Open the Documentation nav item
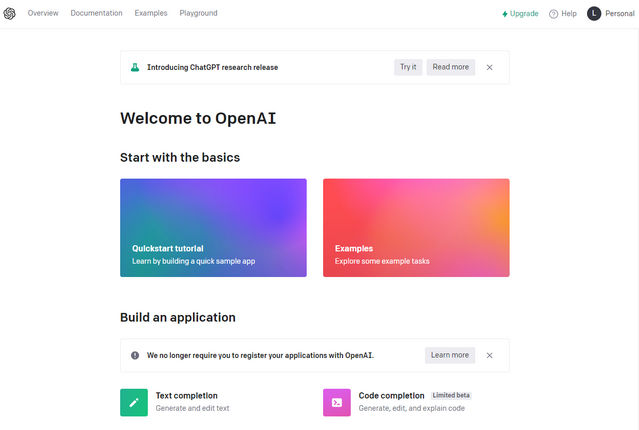639x430 pixels. click(97, 13)
